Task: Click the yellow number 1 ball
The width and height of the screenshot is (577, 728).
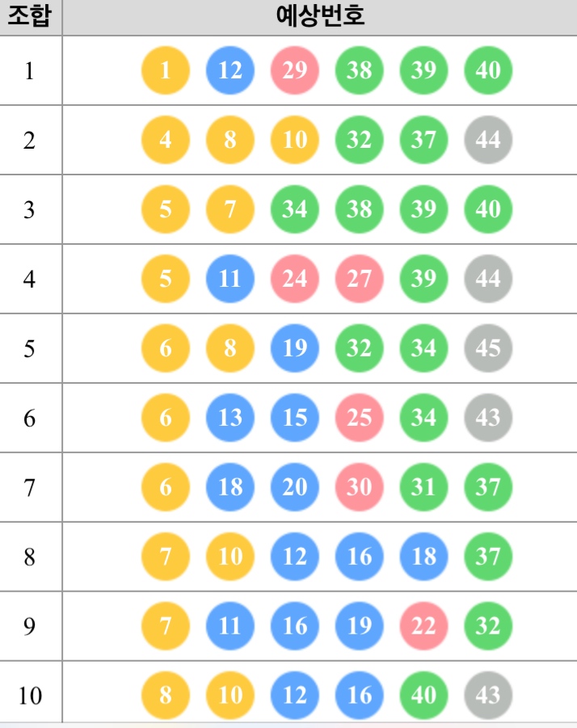Action: (x=166, y=70)
